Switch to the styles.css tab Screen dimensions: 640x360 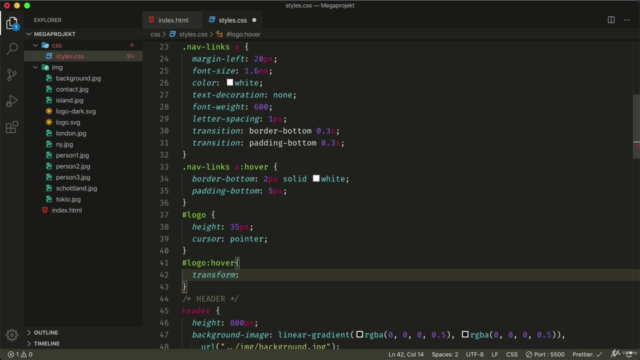pyautogui.click(x=232, y=20)
